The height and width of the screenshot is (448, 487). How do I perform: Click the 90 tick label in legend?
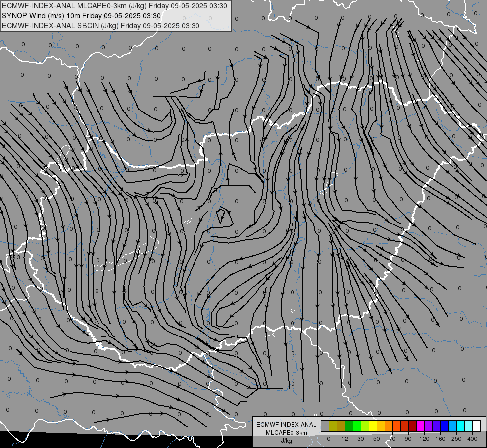tap(408, 439)
